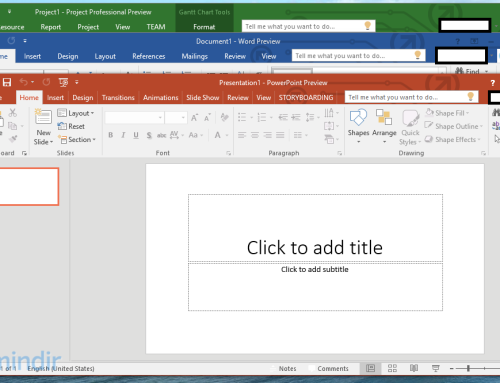Increase the font size
500x383 pixels.
(194, 117)
